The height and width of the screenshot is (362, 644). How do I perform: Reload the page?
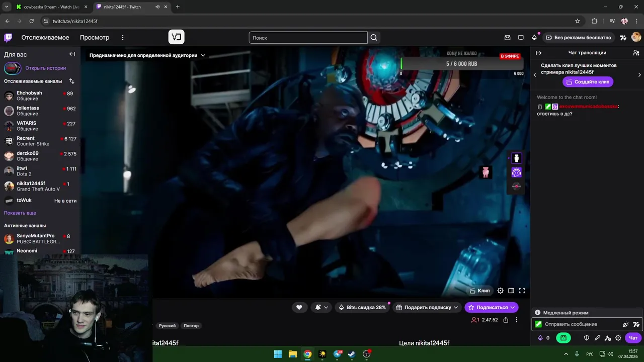click(32, 21)
